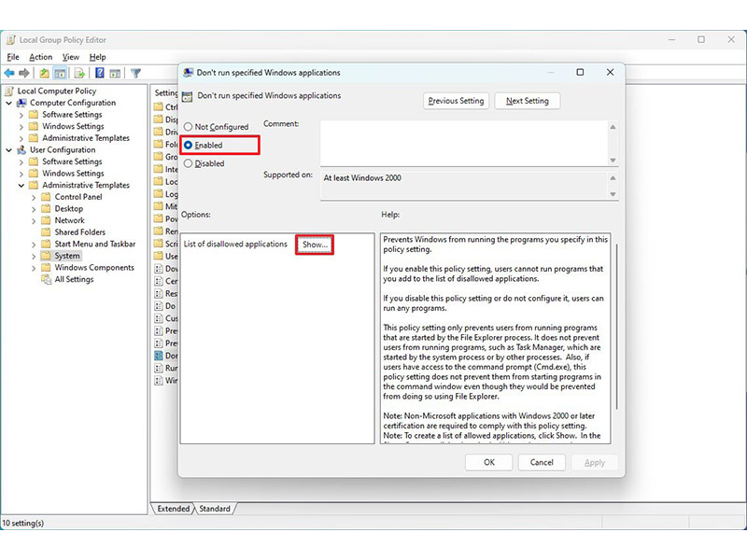Expand the Windows Components tree node
This screenshot has height=560, width=747.
click(x=34, y=268)
